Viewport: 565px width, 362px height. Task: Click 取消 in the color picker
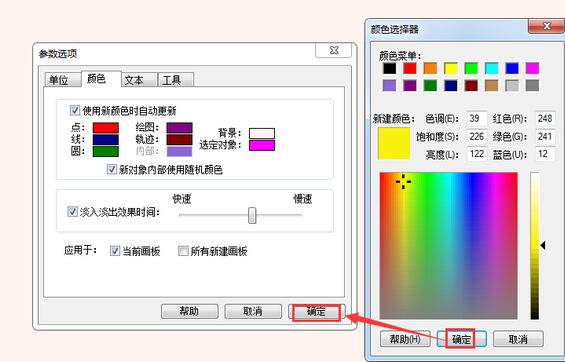click(x=518, y=339)
